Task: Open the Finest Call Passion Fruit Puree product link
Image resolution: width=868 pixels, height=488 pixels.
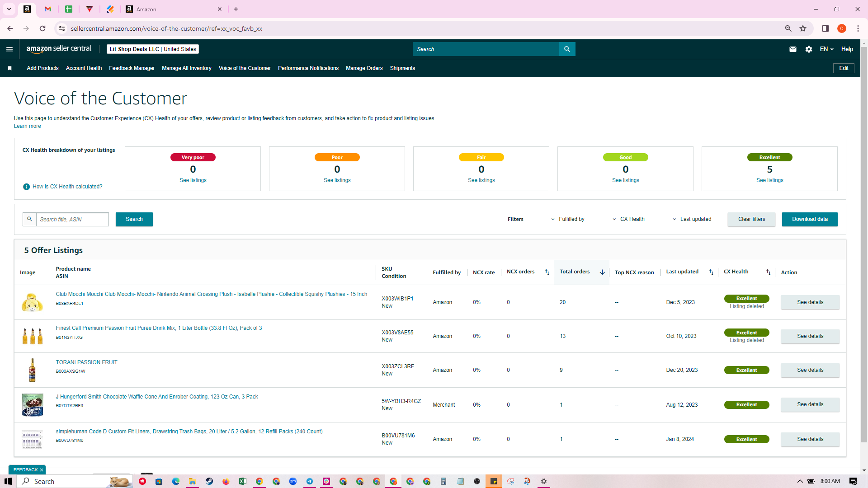Action: pyautogui.click(x=159, y=328)
